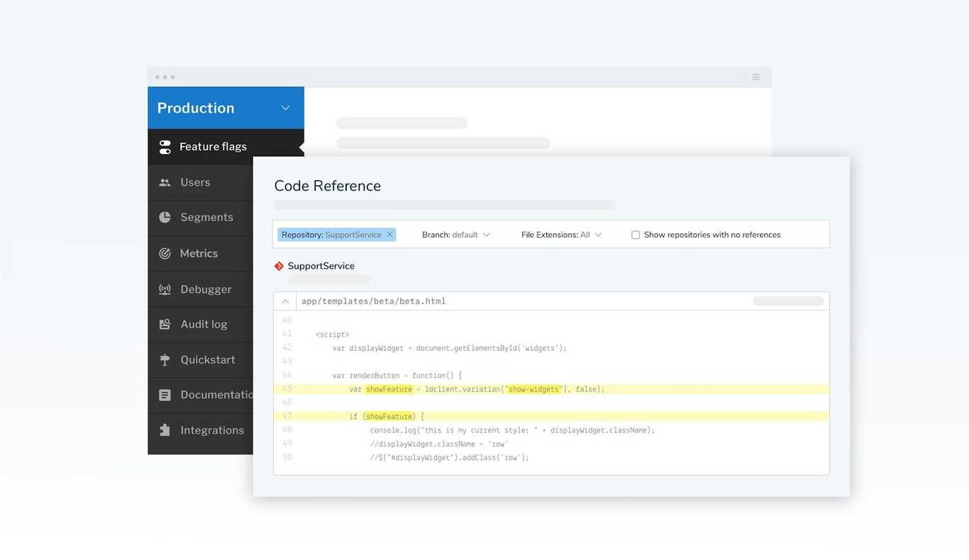Click the Quickstart rocket icon
The image size is (969, 560).
(x=165, y=359)
